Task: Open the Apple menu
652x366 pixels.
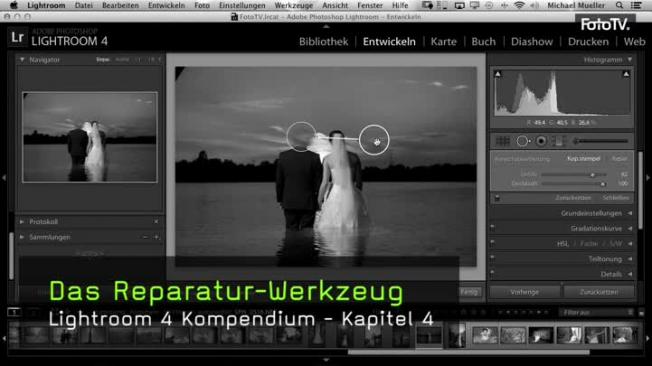Action: (14, 5)
